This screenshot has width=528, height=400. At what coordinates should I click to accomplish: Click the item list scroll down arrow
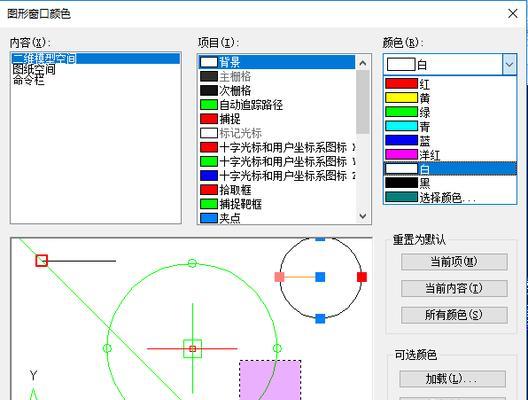[363, 216]
